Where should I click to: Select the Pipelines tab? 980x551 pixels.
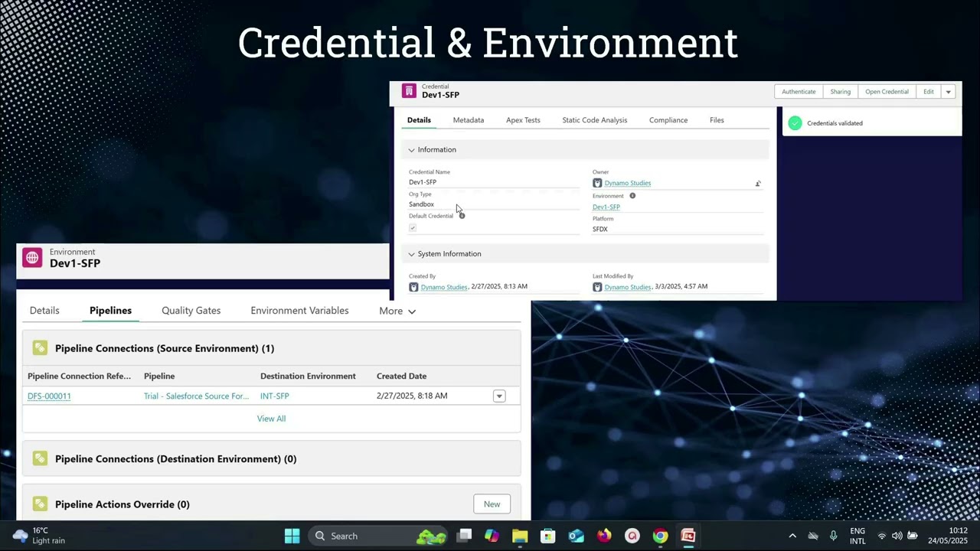110,311
